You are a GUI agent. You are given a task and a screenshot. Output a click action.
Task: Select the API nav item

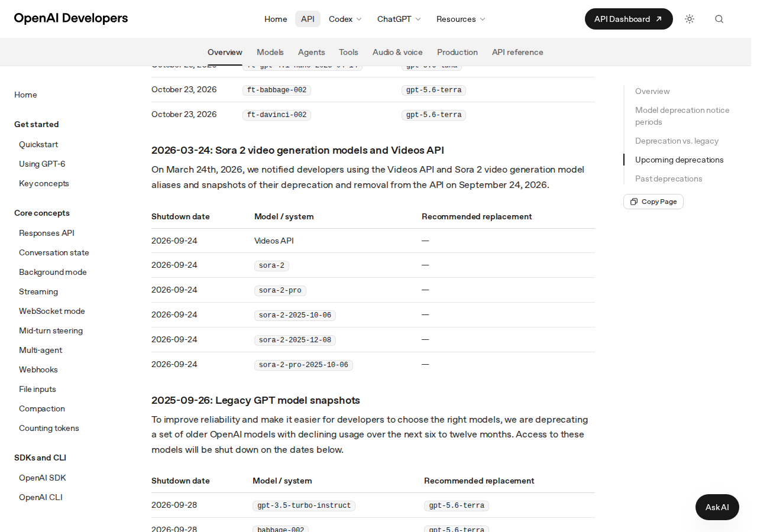click(x=308, y=19)
